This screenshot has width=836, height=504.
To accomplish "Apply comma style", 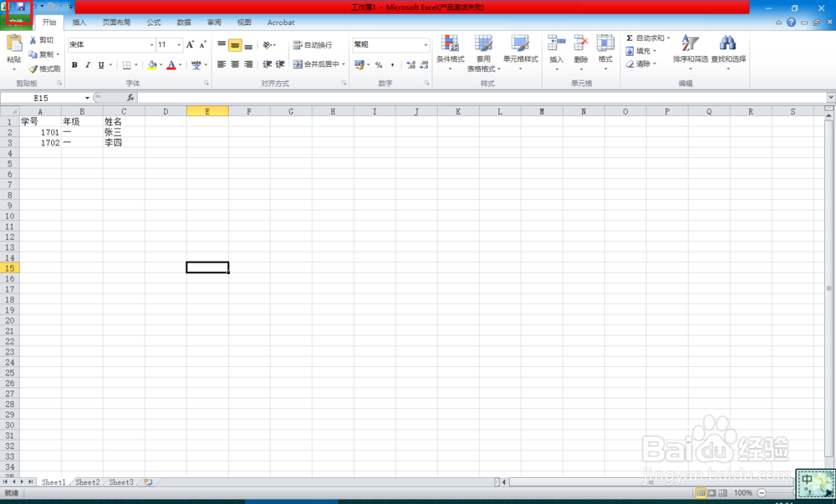I will (x=392, y=65).
